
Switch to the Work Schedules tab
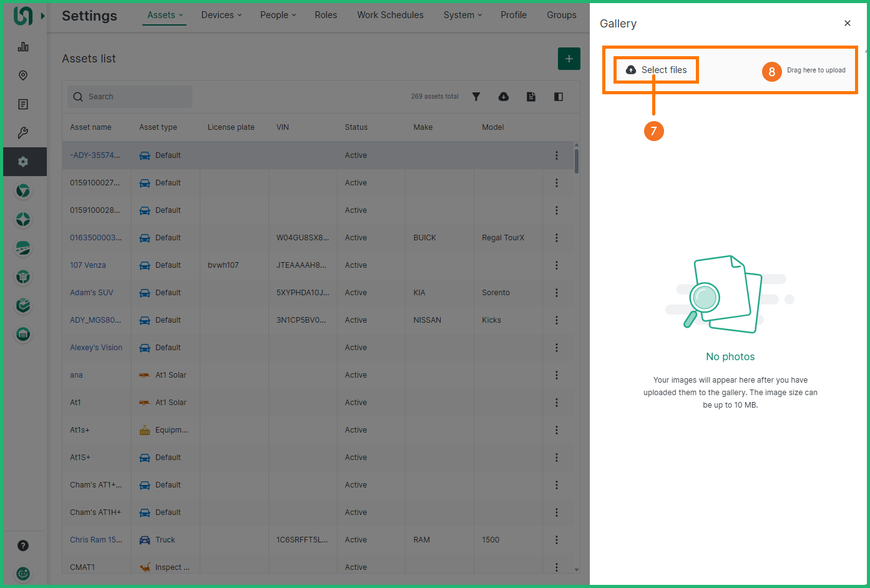(x=390, y=15)
